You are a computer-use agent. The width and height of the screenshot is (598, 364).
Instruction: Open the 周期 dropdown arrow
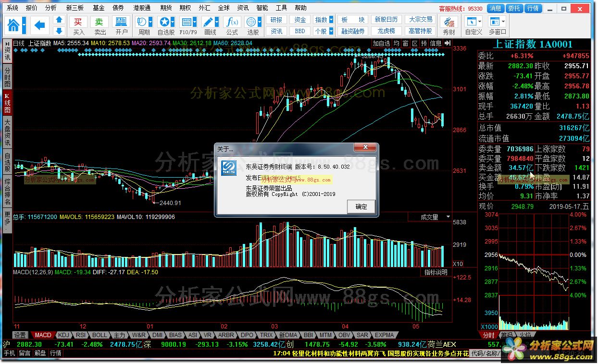click(x=150, y=22)
